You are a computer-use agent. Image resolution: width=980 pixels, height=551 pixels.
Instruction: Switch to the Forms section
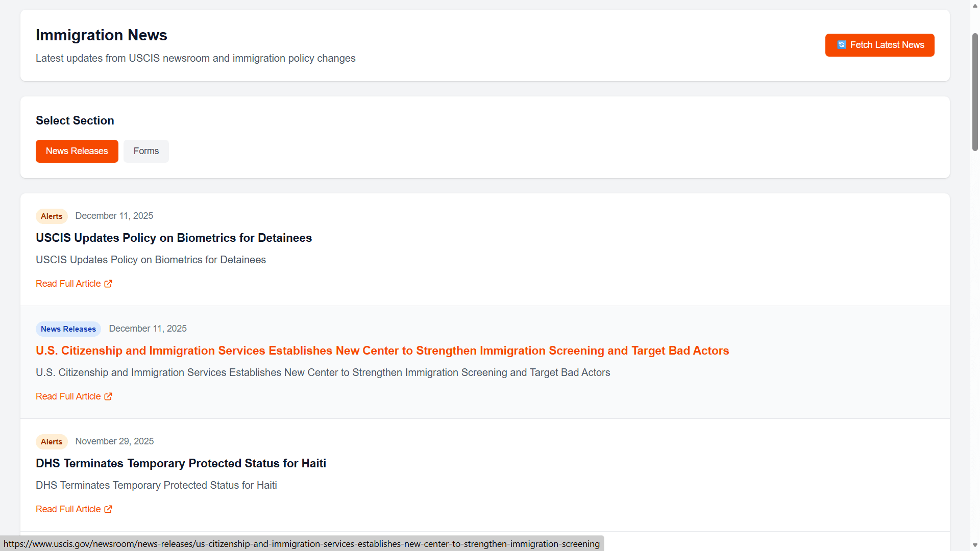point(146,151)
